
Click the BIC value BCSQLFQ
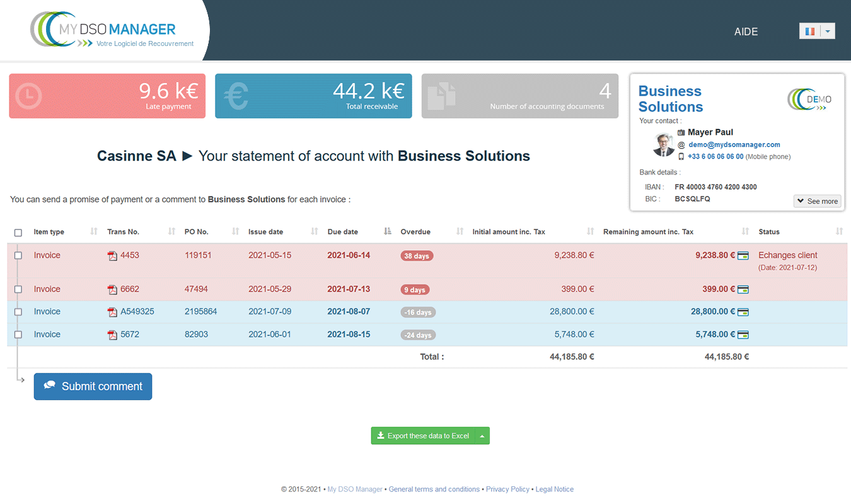[x=692, y=199]
